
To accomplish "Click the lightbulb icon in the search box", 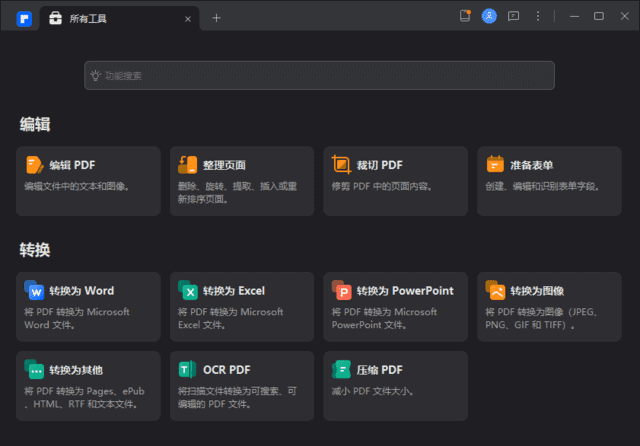I will pos(95,75).
